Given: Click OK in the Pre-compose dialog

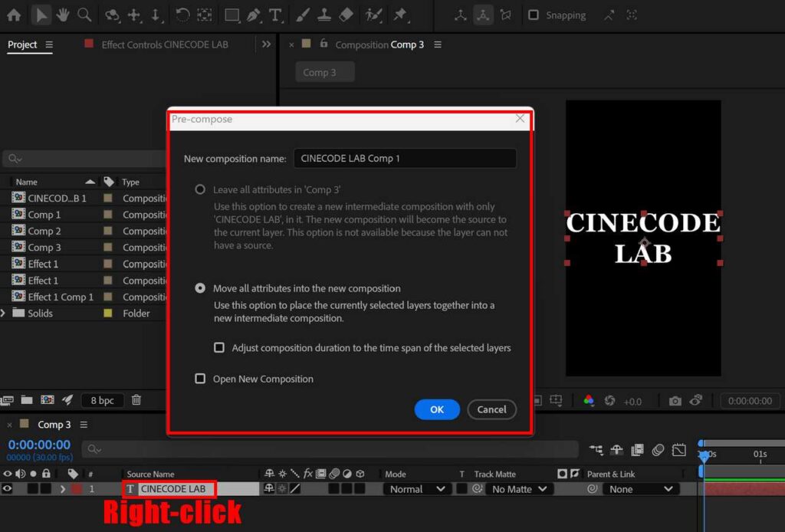Looking at the screenshot, I should (437, 409).
